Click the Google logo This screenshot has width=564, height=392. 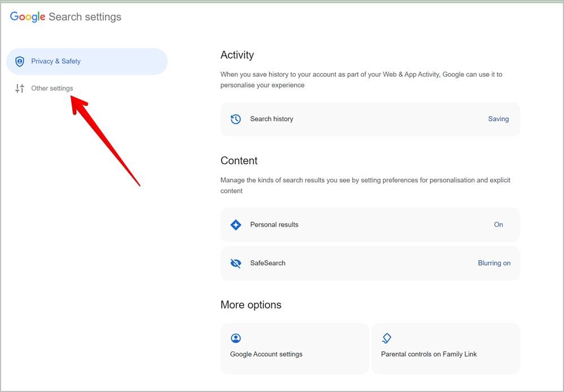coord(28,17)
